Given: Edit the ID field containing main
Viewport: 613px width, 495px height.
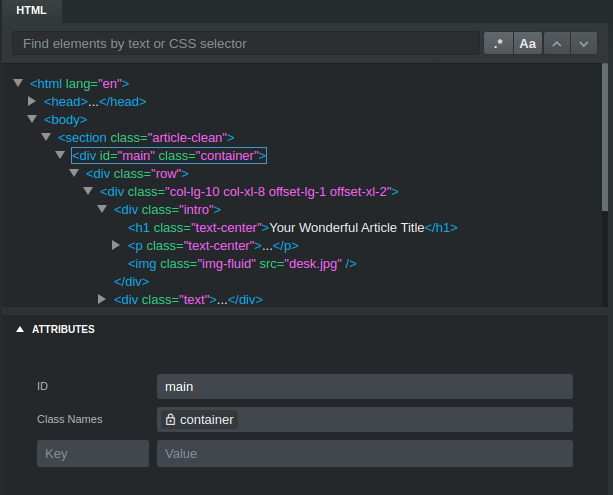Looking at the screenshot, I should pos(364,387).
